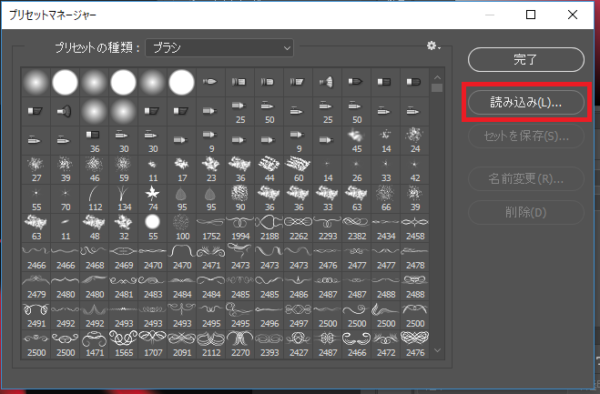Select the ornament brush labeled 2427
Viewport: 600px width, 394px height.
point(298,344)
